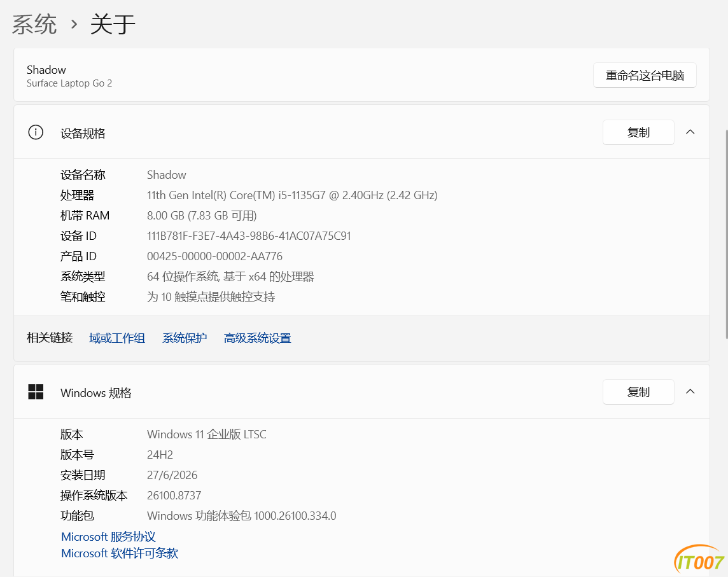Click the 产品 ID label
The image size is (728, 577).
(x=78, y=256)
